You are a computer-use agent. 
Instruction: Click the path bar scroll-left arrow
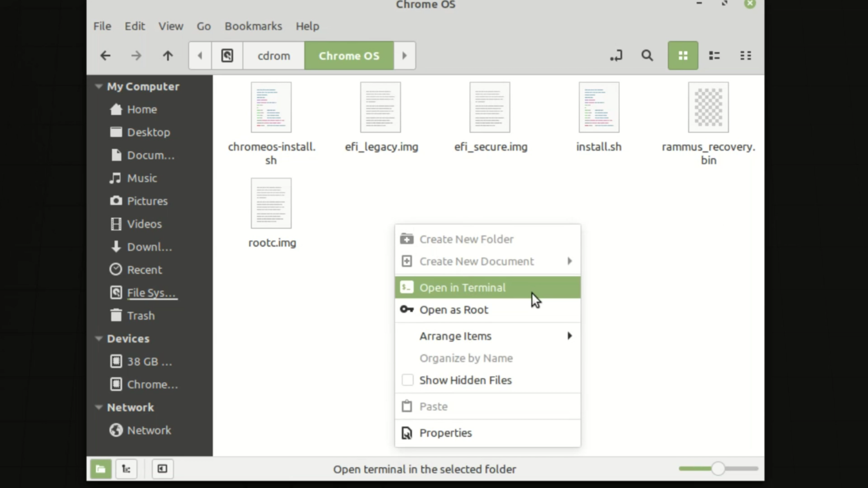[200, 56]
